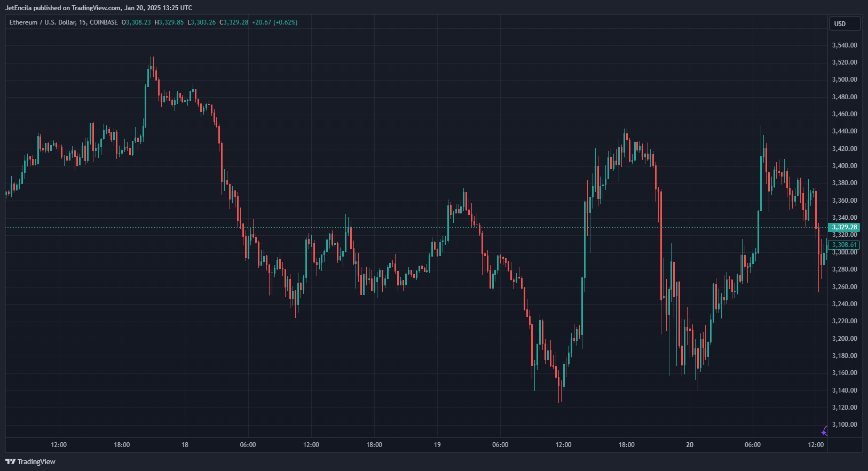
Task: Click the date label 20 on the time axis
Action: pyautogui.click(x=690, y=445)
